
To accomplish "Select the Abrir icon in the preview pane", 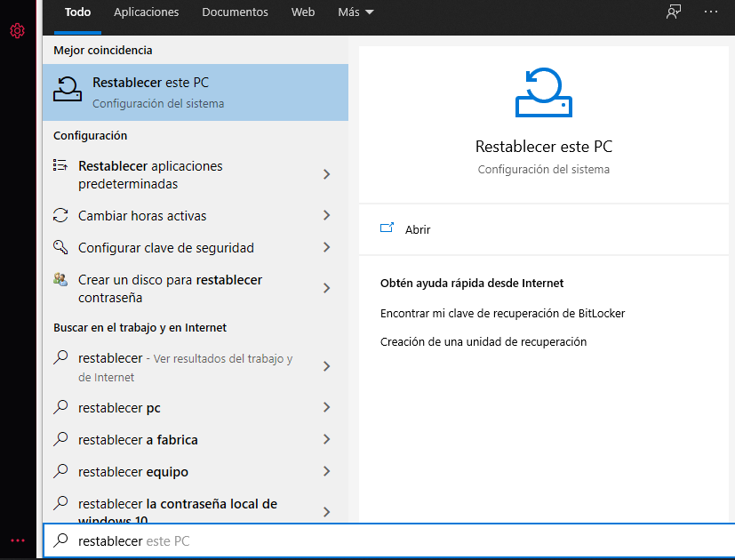I will pos(387,228).
